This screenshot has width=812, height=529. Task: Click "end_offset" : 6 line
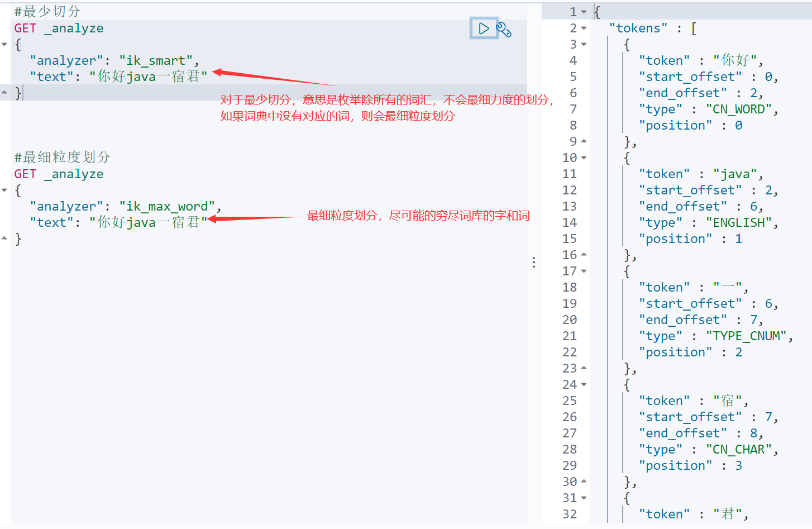coord(701,206)
